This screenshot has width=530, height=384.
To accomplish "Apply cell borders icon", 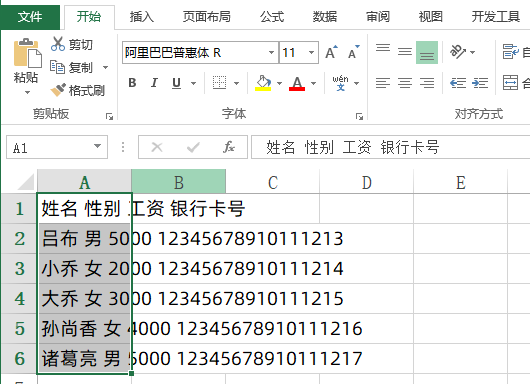I will click(x=219, y=82).
